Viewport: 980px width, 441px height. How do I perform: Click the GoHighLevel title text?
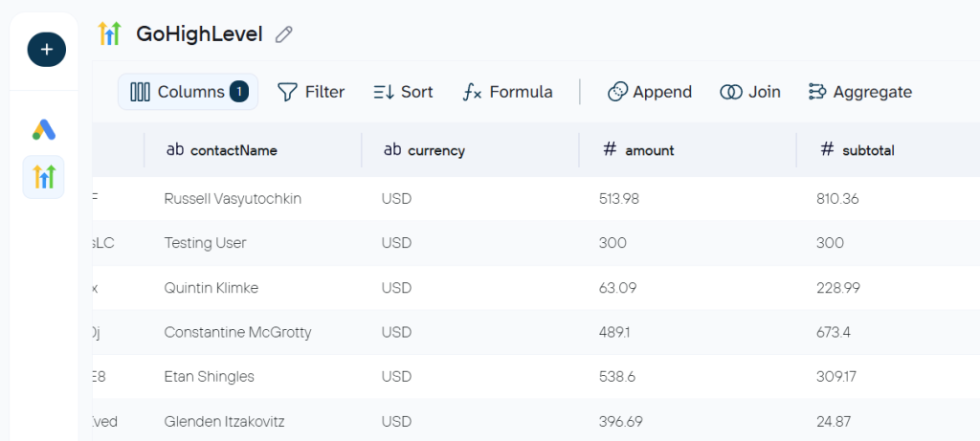point(199,34)
